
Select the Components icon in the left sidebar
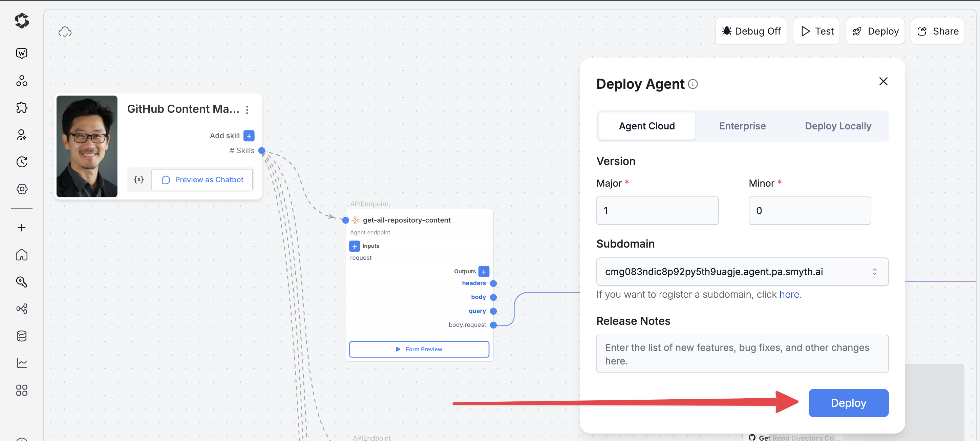22,81
